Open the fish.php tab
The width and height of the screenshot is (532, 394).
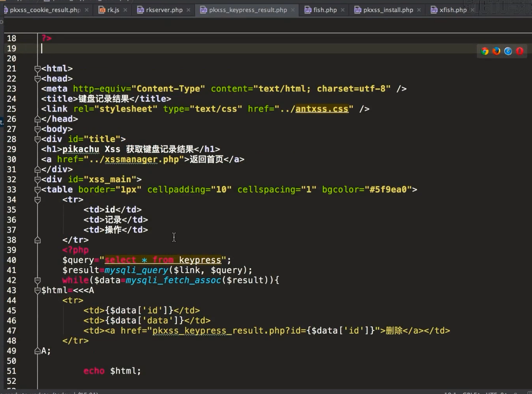click(325, 10)
